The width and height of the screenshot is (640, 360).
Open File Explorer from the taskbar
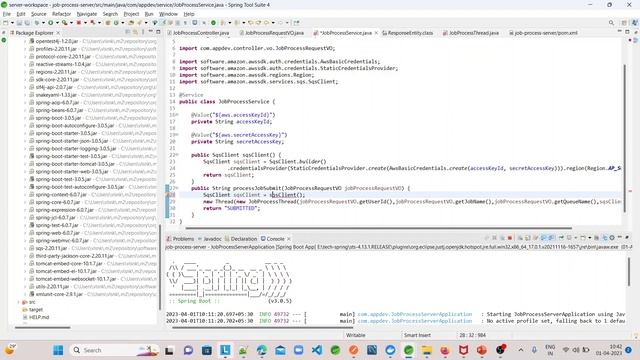(x=427, y=350)
